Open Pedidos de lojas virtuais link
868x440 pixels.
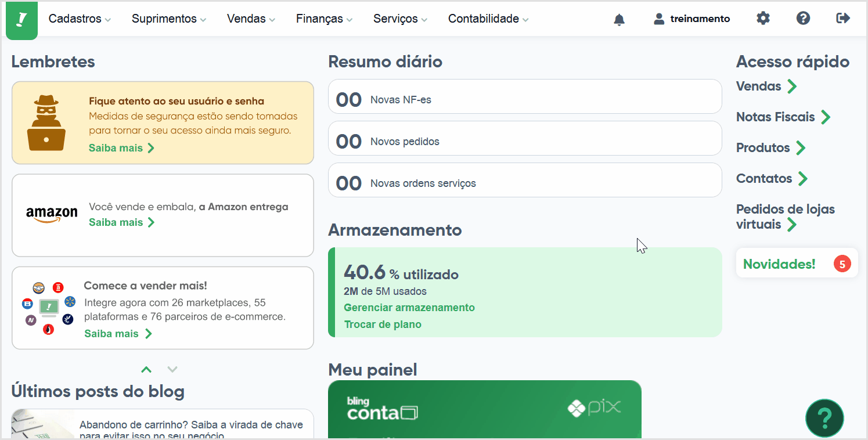click(786, 217)
